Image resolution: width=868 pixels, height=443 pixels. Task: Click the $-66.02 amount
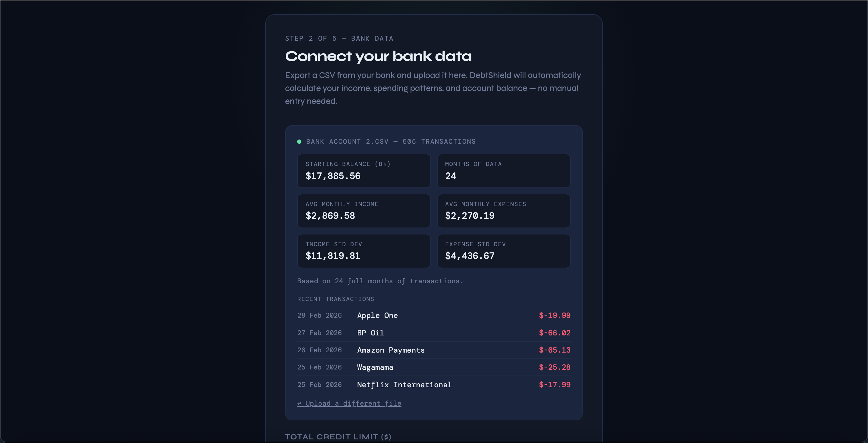pos(554,333)
